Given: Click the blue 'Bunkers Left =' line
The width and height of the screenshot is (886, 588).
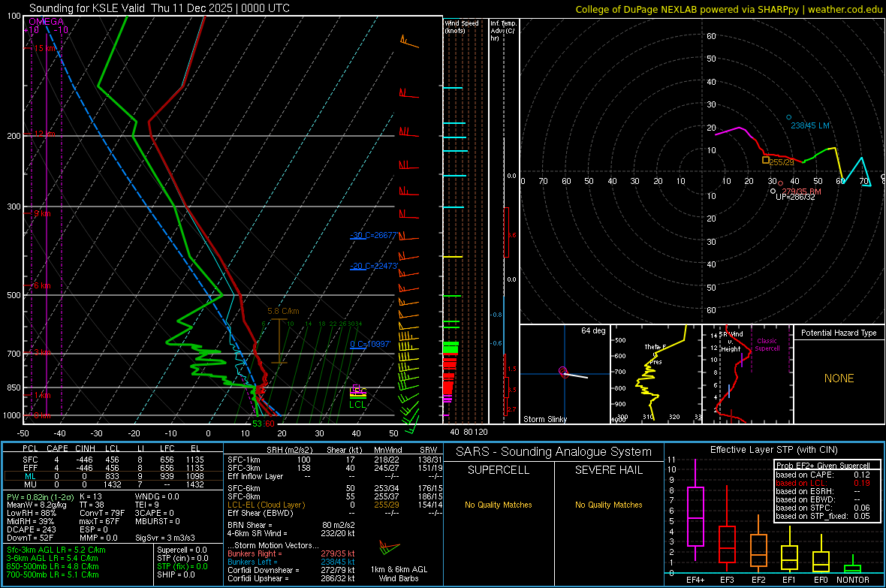Looking at the screenshot, I should pyautogui.click(x=291, y=562).
